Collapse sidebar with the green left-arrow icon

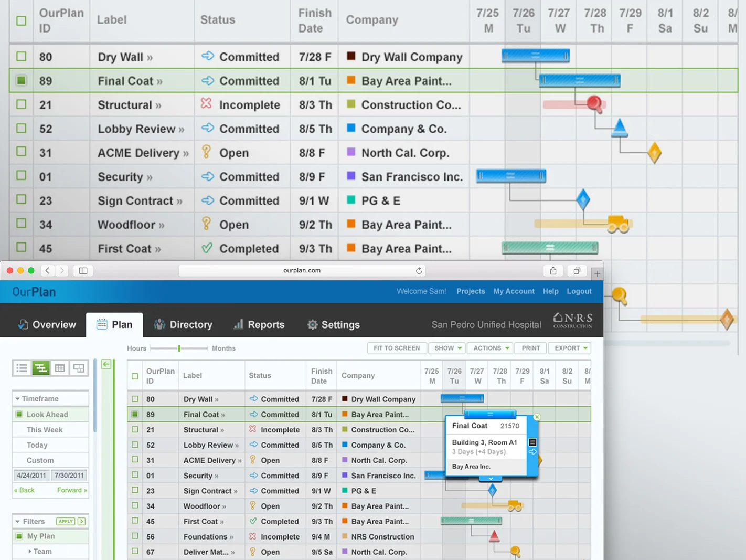[x=106, y=364]
